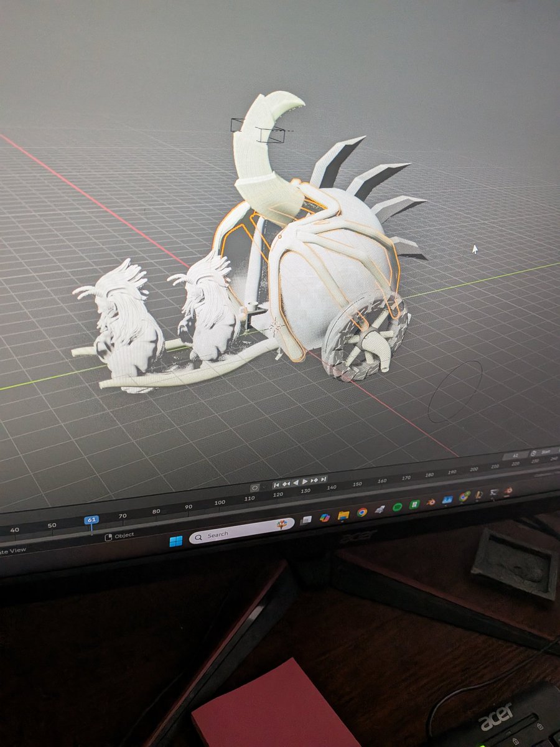Click the Start frame field

tap(547, 451)
